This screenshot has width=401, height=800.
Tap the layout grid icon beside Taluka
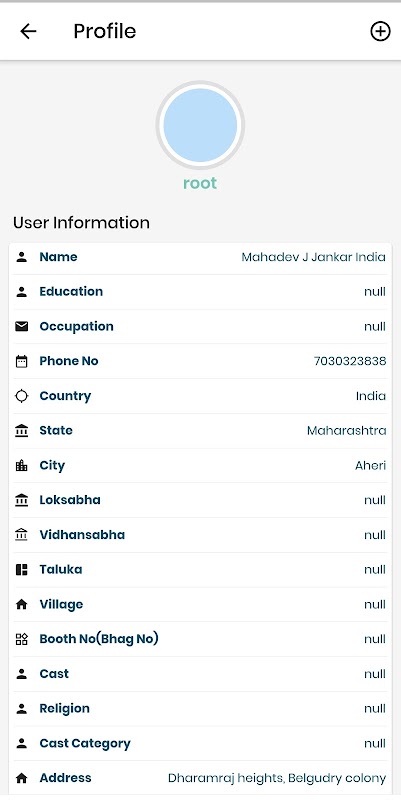[x=21, y=570]
